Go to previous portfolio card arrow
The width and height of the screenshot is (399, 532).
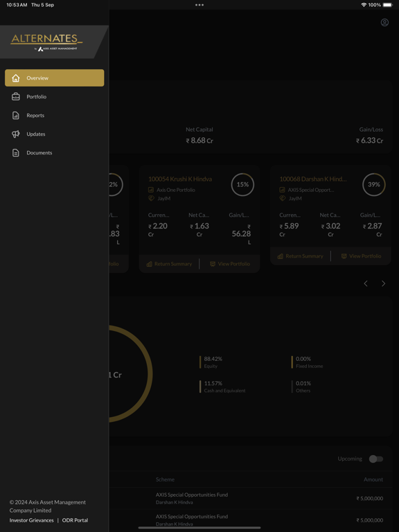366,283
